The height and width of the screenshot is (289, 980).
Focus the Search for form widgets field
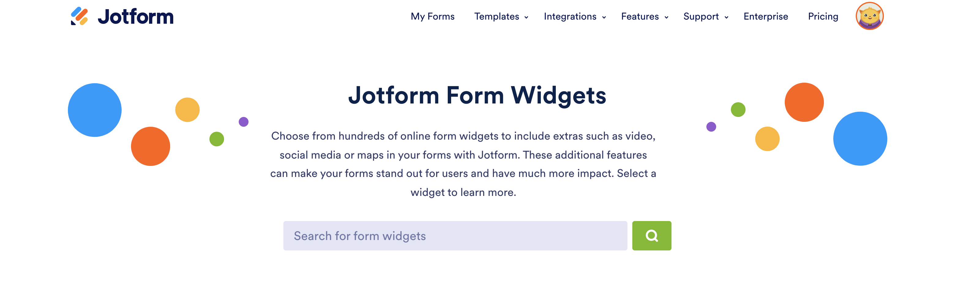point(455,236)
